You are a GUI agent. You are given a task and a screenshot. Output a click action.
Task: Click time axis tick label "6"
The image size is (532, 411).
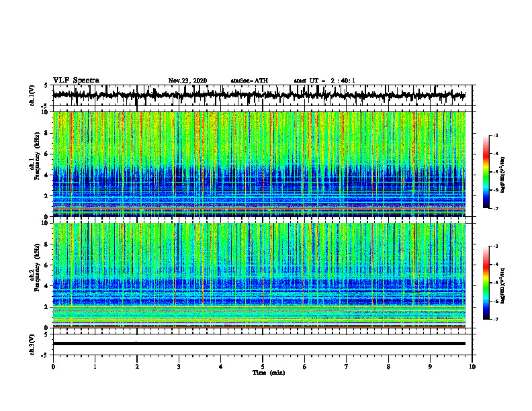point(305,367)
